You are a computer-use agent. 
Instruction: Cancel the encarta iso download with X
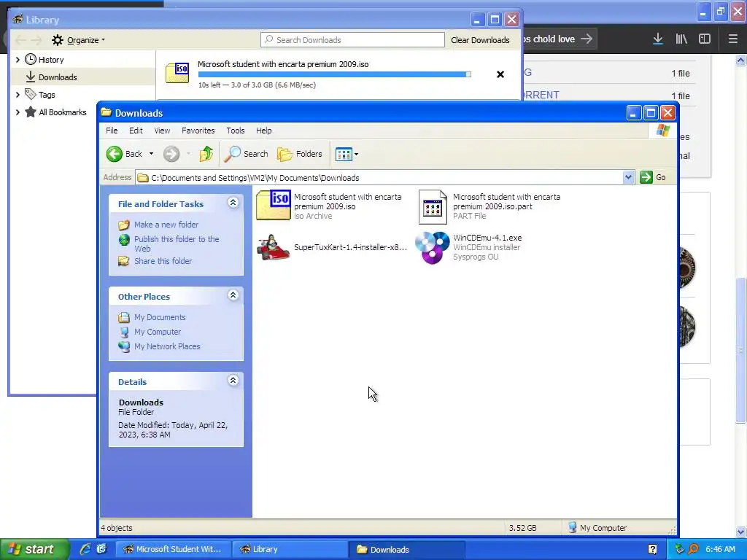(500, 74)
